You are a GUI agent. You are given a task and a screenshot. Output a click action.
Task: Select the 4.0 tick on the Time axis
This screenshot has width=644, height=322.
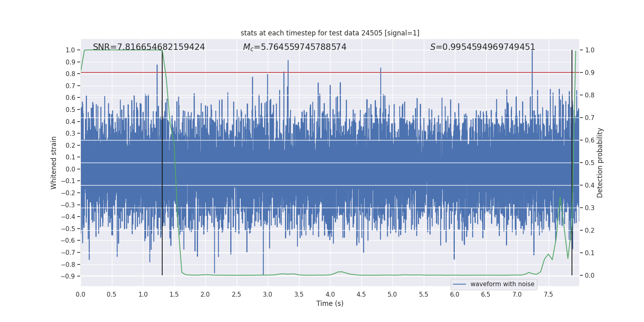(330, 294)
